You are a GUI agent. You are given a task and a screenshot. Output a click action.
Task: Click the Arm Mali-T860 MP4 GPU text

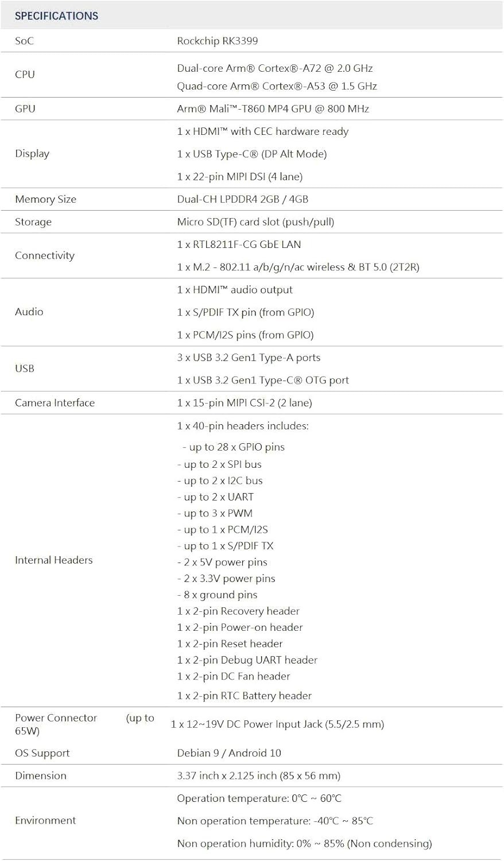273,108
